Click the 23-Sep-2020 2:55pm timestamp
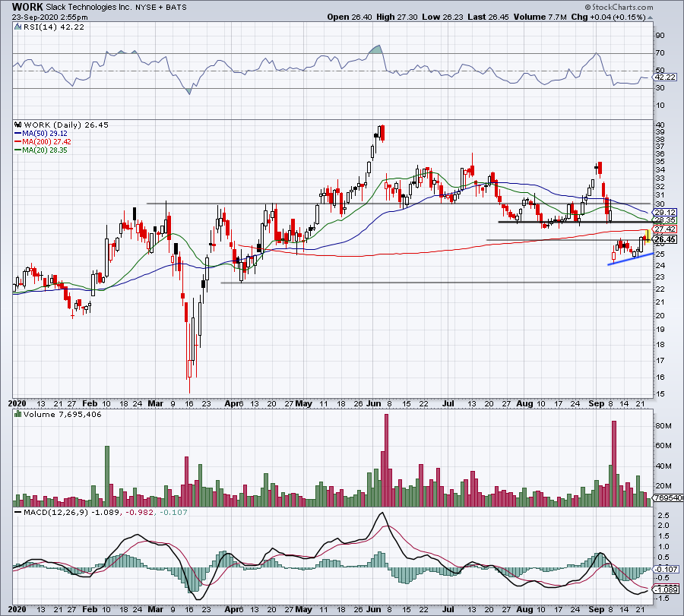Image resolution: width=684 pixels, height=616 pixels. tap(49, 17)
